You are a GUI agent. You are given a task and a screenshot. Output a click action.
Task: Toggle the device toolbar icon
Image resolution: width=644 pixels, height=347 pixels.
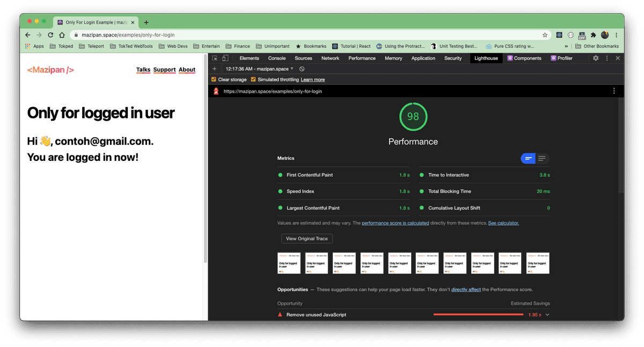pyautogui.click(x=225, y=58)
